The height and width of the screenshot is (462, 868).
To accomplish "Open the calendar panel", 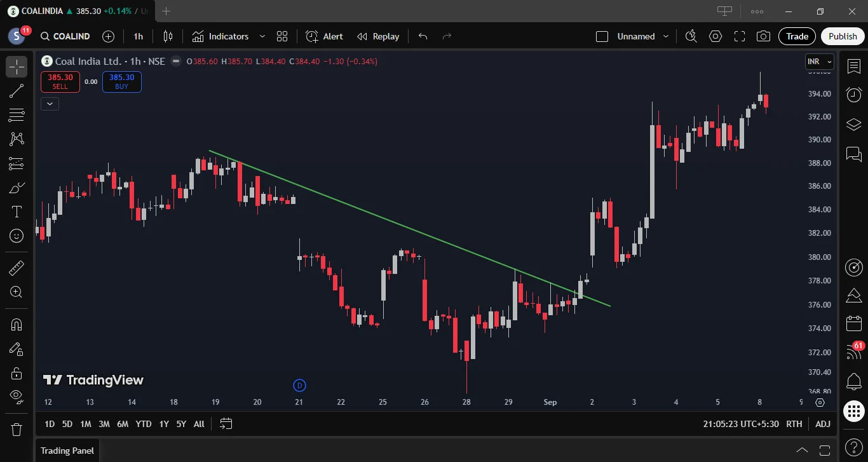I will tap(854, 323).
